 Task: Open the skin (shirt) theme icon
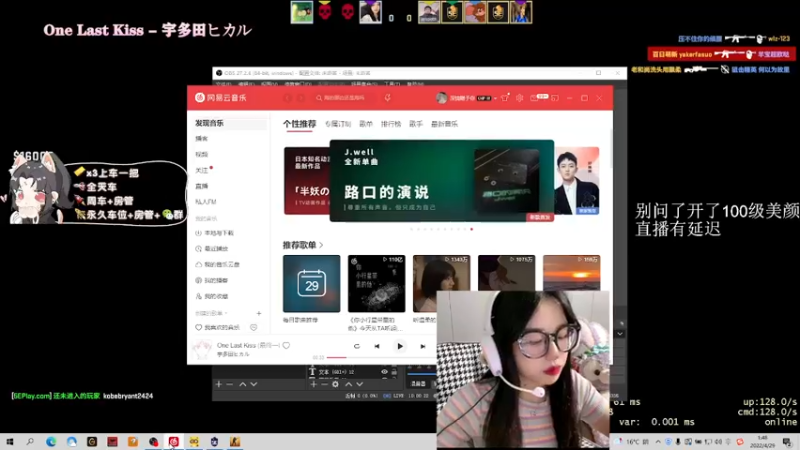[505, 97]
